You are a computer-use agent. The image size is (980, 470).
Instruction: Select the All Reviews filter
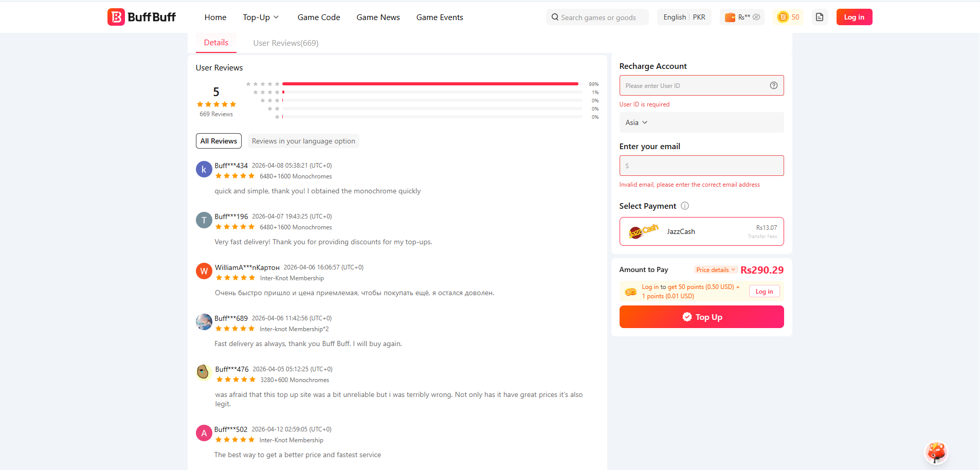(219, 140)
